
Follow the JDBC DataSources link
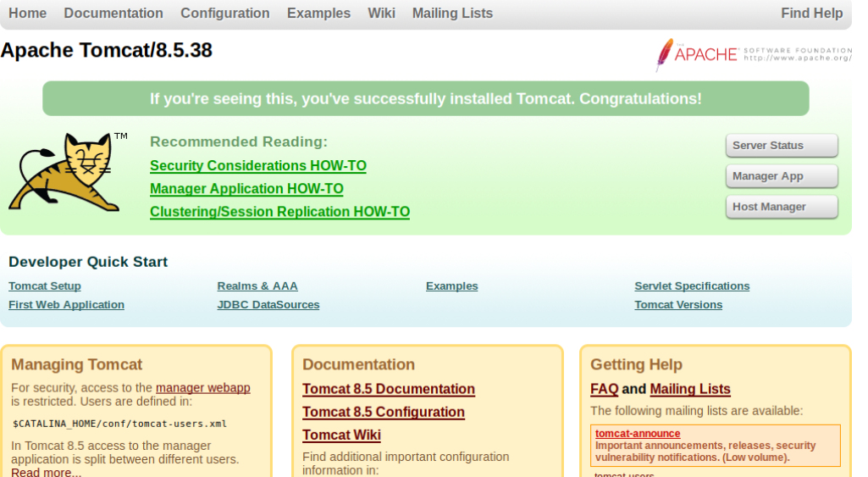pyautogui.click(x=268, y=305)
